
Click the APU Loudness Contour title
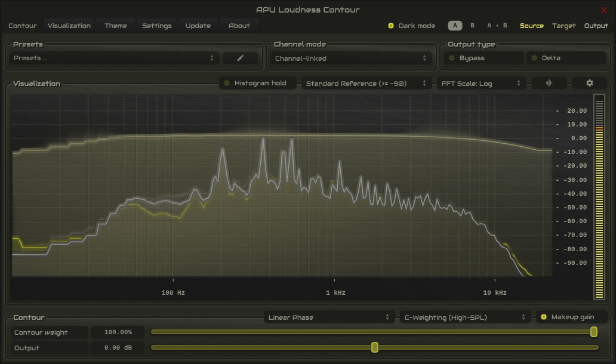[x=307, y=10]
